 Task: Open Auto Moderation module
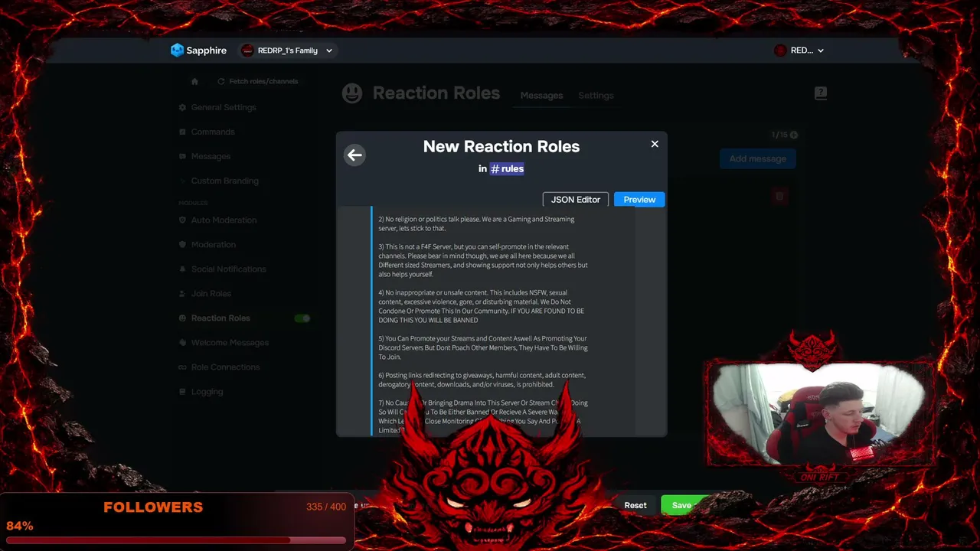(x=224, y=220)
